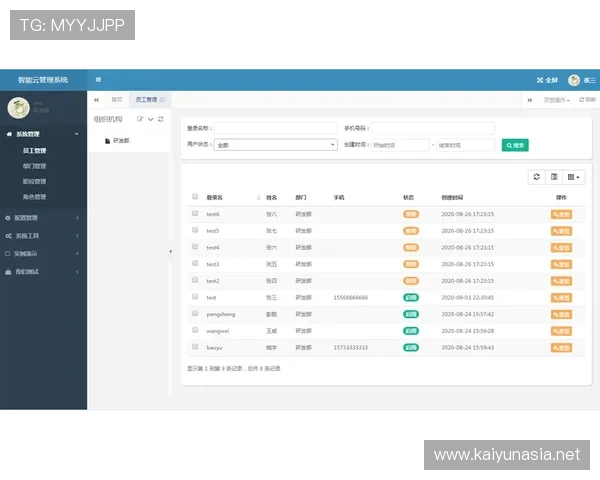Open 部门管理 in the sidebar
The height and width of the screenshot is (480, 600).
[34, 166]
